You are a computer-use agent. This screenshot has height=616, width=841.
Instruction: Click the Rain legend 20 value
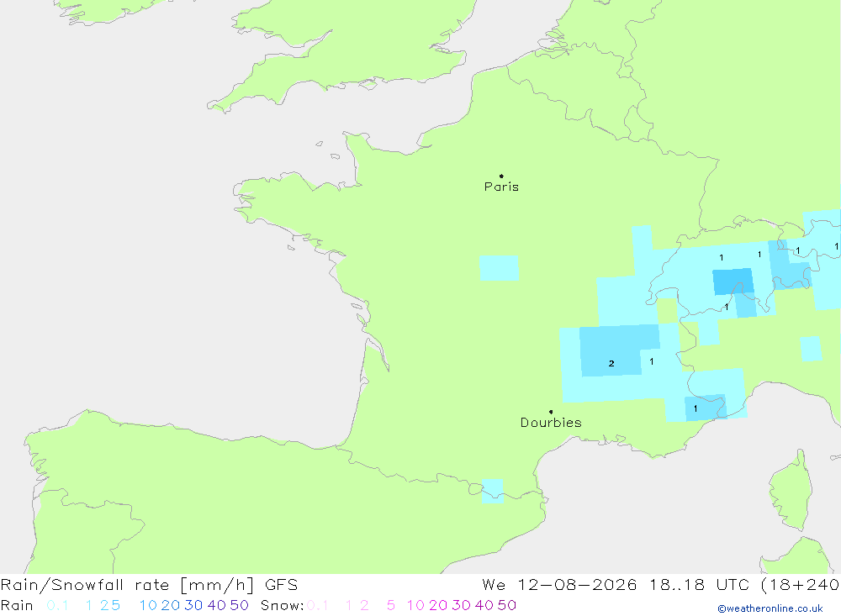171,605
